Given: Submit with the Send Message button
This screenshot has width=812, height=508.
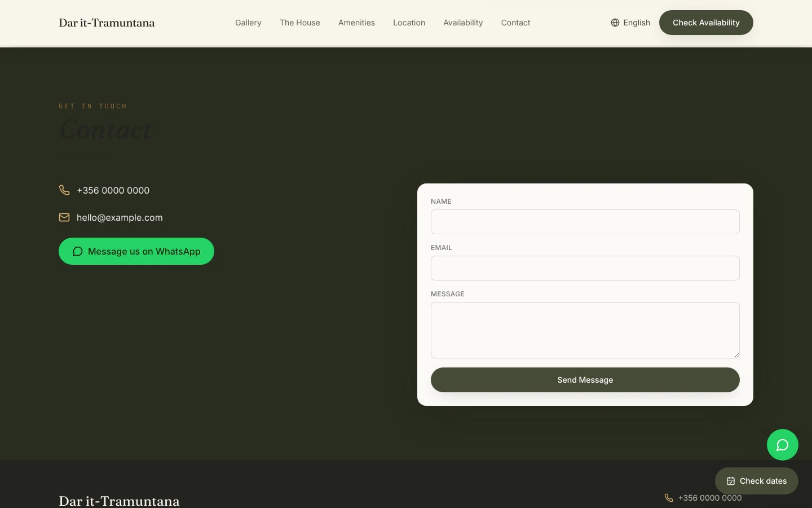Looking at the screenshot, I should (x=585, y=380).
